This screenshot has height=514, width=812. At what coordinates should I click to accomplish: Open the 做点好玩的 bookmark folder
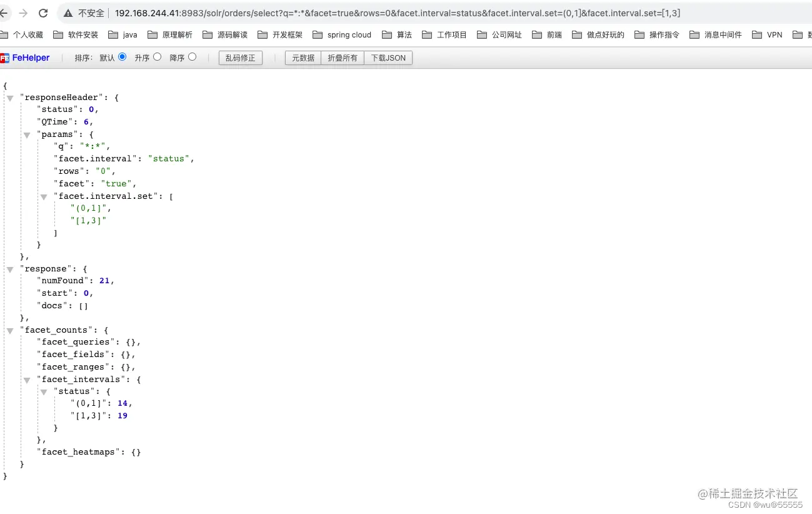[x=598, y=35]
